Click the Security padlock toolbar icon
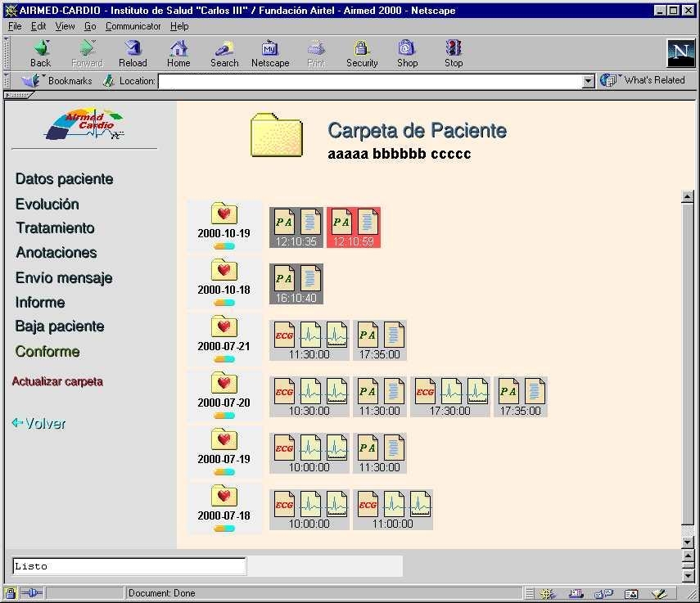Viewport: 700px width, 603px height. pos(361,53)
